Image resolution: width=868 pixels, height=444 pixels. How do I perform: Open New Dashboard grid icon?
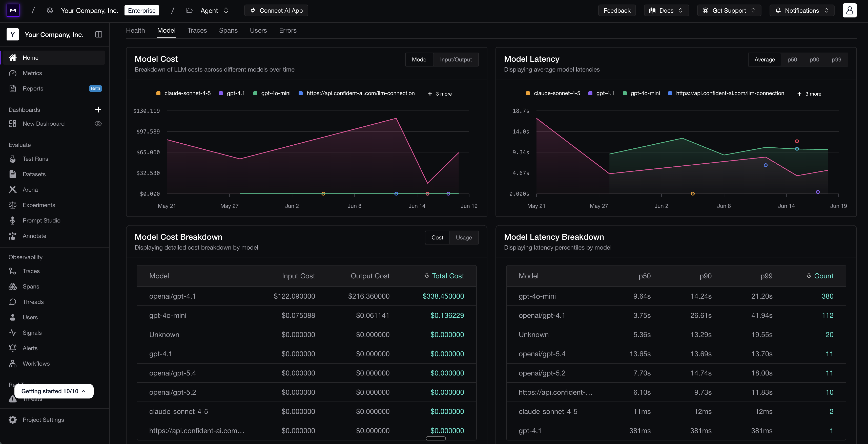tap(12, 124)
